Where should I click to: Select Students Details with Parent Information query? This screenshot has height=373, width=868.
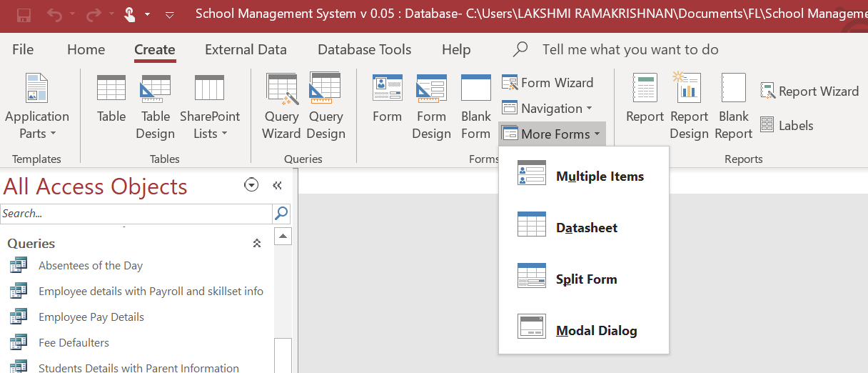[x=137, y=367]
